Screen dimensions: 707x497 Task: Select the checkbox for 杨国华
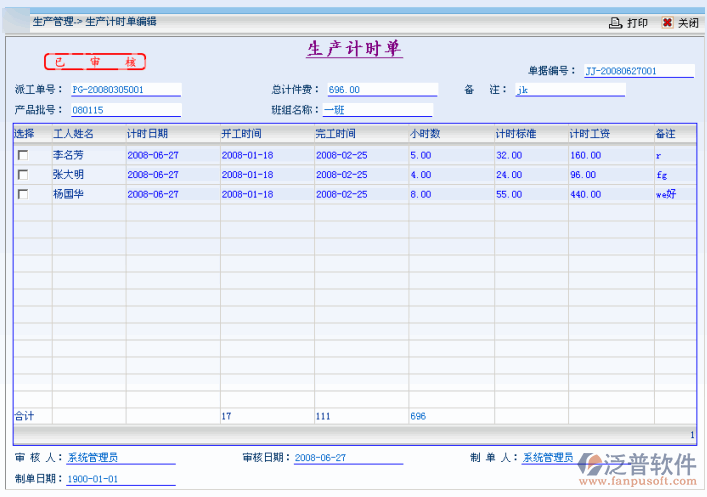point(22,194)
